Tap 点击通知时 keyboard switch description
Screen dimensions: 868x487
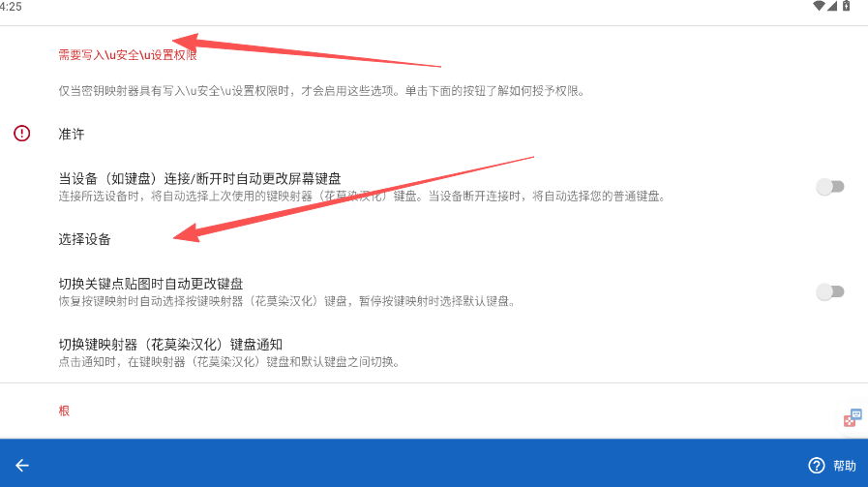click(x=228, y=362)
